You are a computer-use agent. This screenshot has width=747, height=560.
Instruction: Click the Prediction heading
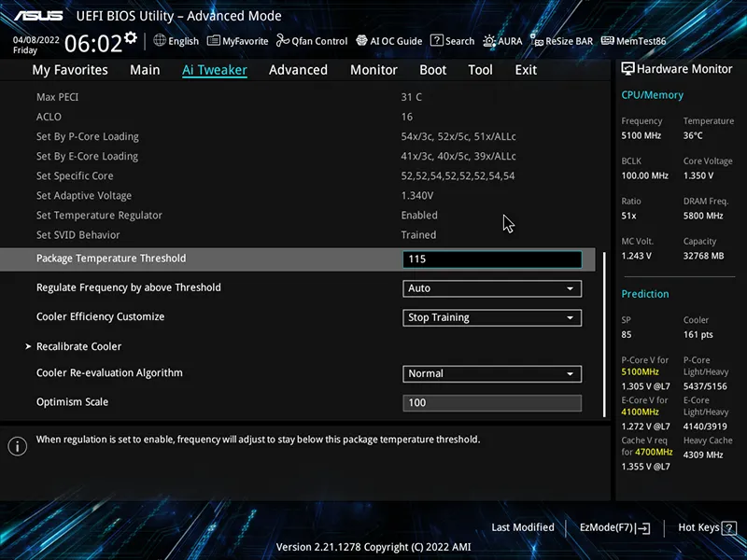(x=645, y=294)
